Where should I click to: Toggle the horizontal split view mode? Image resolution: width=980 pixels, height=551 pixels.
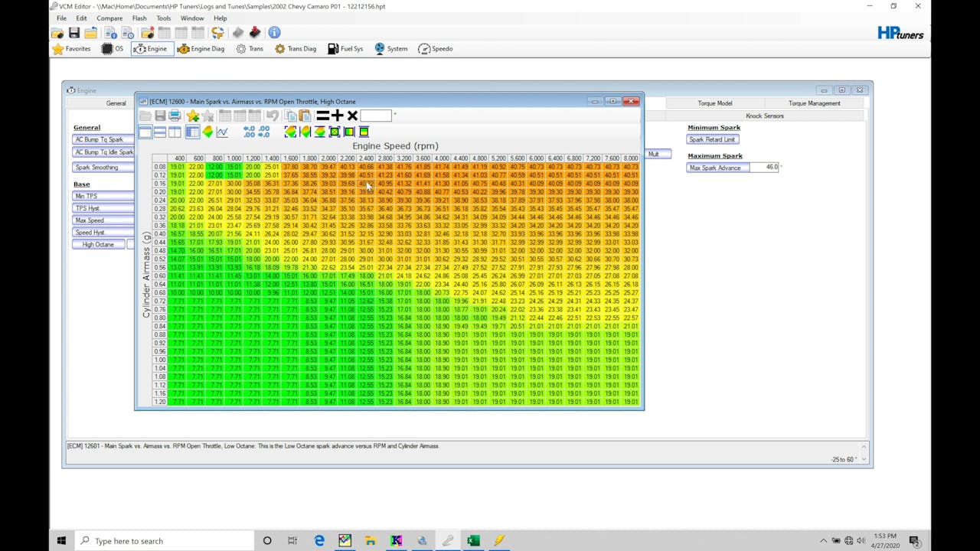point(159,132)
